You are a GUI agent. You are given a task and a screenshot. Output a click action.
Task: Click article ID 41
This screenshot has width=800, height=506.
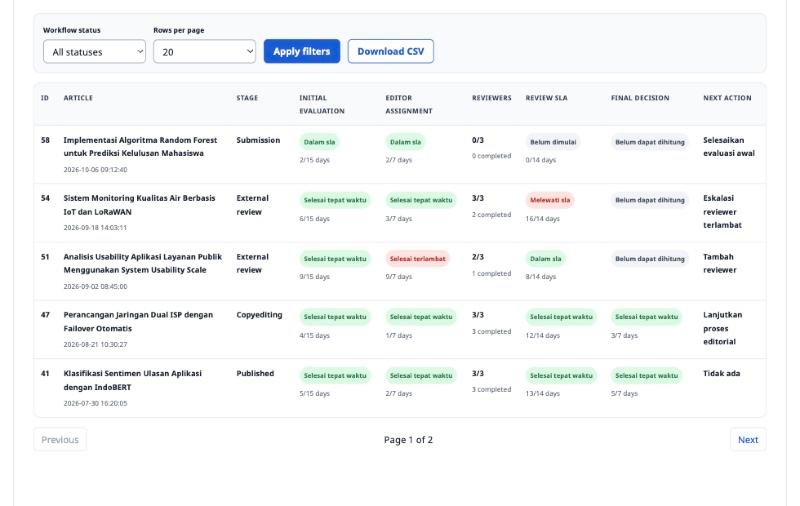45,374
